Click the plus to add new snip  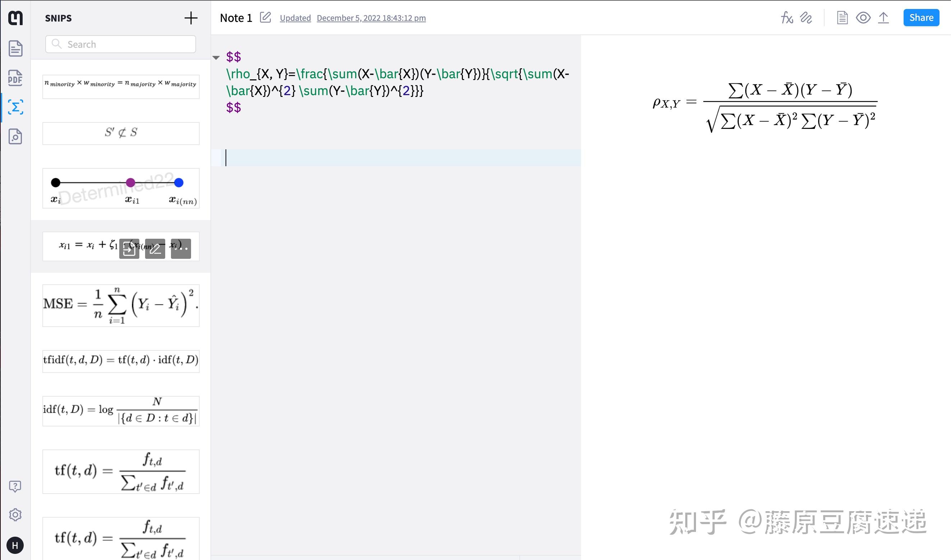191,18
